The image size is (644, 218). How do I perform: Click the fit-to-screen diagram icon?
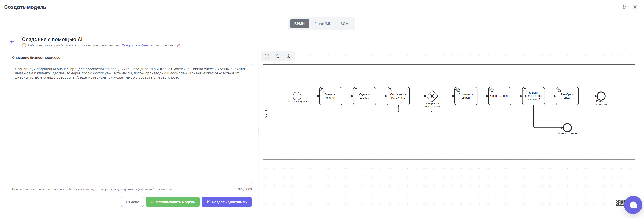click(x=267, y=56)
